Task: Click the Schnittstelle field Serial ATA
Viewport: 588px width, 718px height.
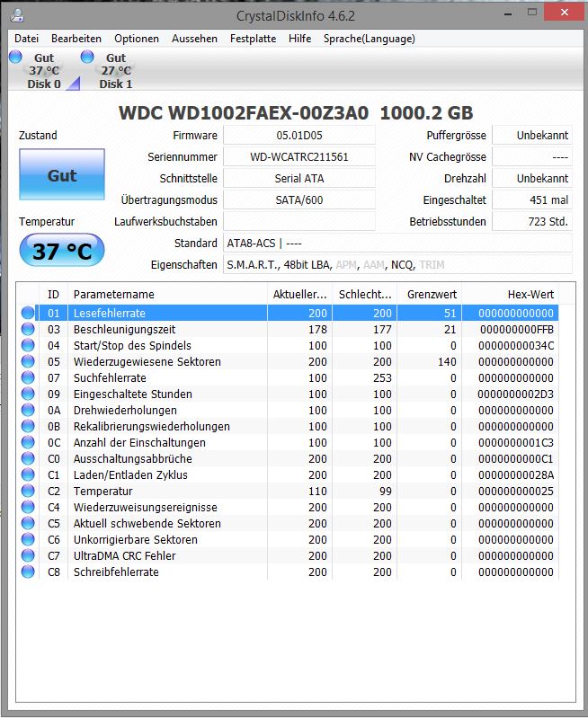Action: point(299,178)
